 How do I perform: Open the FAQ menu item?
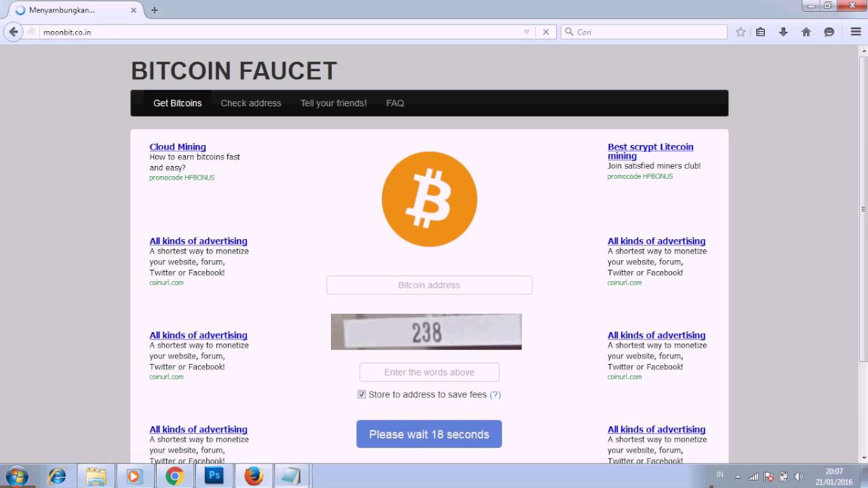395,103
